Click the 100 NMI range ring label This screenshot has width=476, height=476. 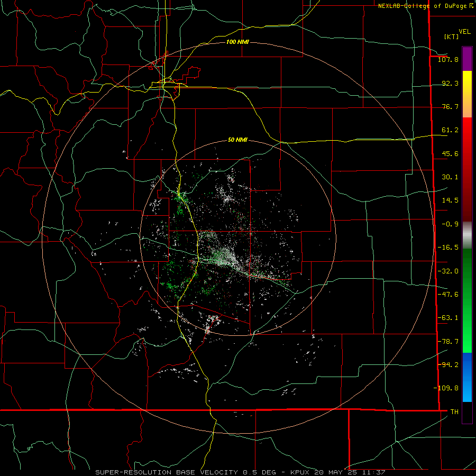tap(237, 42)
